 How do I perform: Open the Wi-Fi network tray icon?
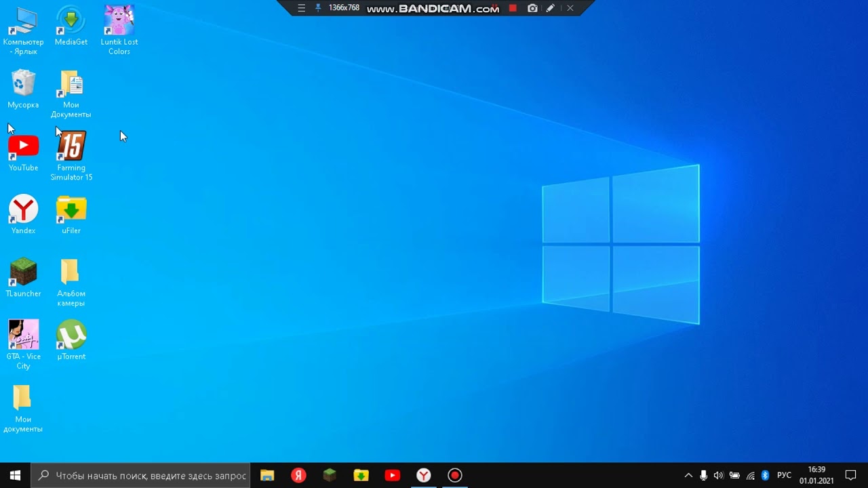tap(750, 475)
